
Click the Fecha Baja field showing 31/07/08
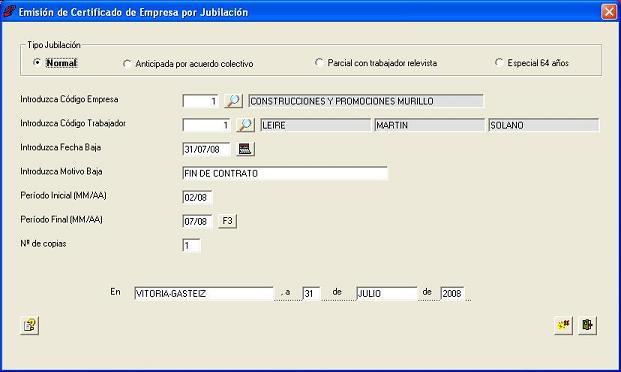click(x=206, y=149)
